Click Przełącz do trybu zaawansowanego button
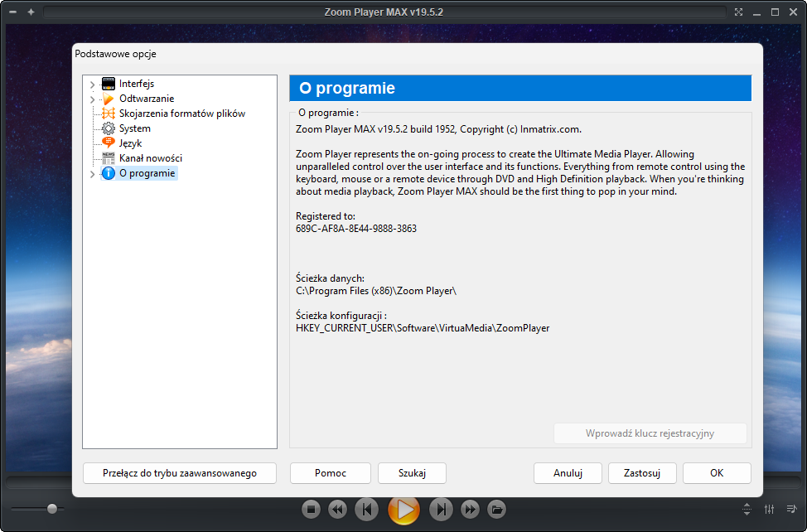This screenshot has height=532, width=807. point(180,473)
